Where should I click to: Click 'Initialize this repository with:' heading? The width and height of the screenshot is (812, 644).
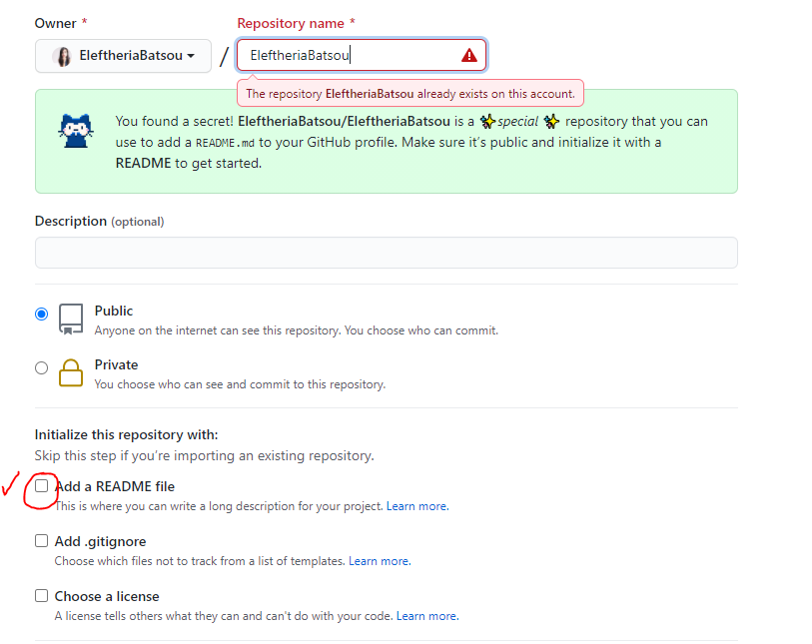click(127, 435)
